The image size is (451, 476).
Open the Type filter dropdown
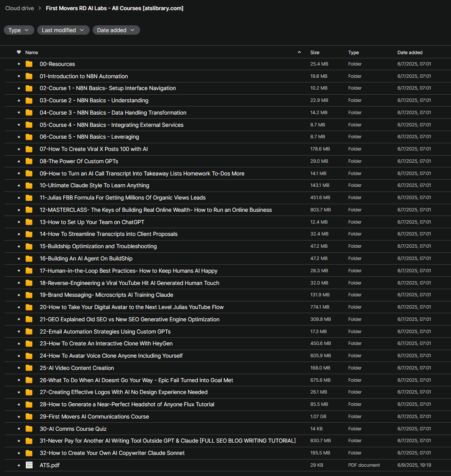[x=19, y=30]
